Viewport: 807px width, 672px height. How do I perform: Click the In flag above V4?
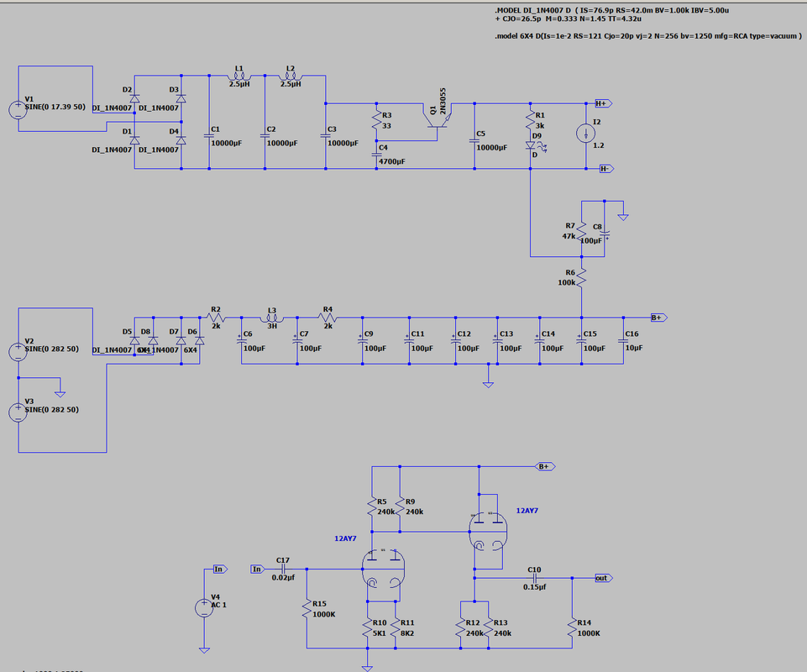(x=220, y=569)
